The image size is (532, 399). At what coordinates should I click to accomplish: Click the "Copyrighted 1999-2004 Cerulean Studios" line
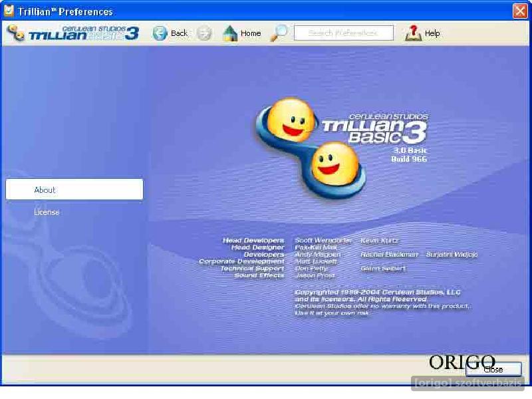click(378, 292)
